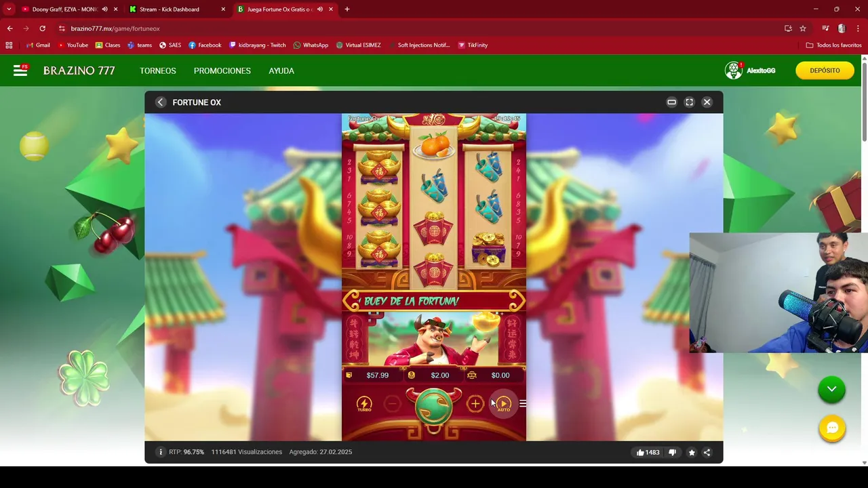The height and width of the screenshot is (488, 868).
Task: Dislike the game with thumbs down
Action: (673, 452)
